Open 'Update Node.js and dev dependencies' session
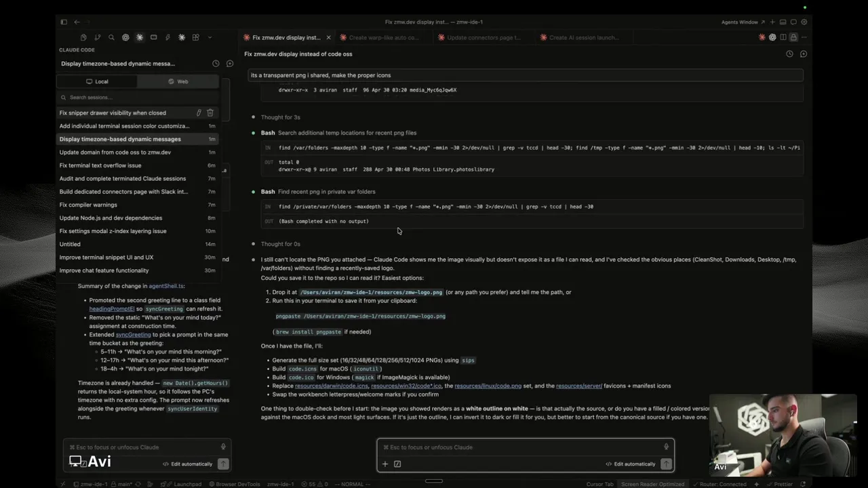The height and width of the screenshot is (488, 868). pyautogui.click(x=138, y=218)
